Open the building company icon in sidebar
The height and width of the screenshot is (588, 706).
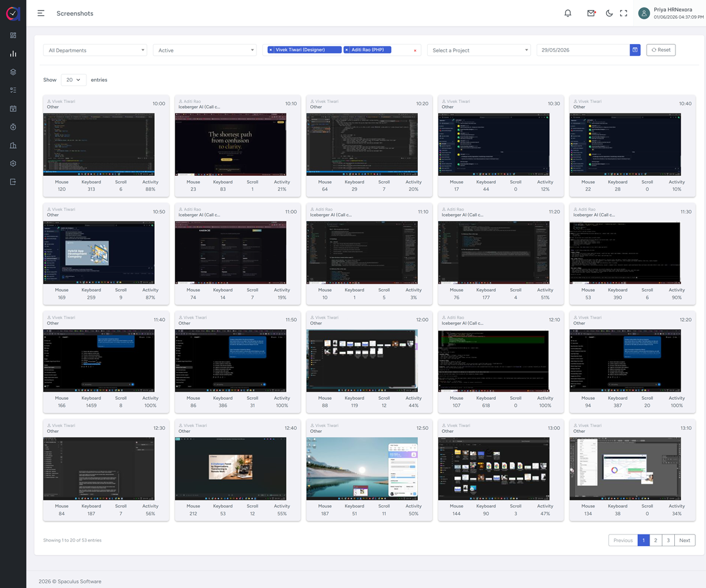point(13,145)
